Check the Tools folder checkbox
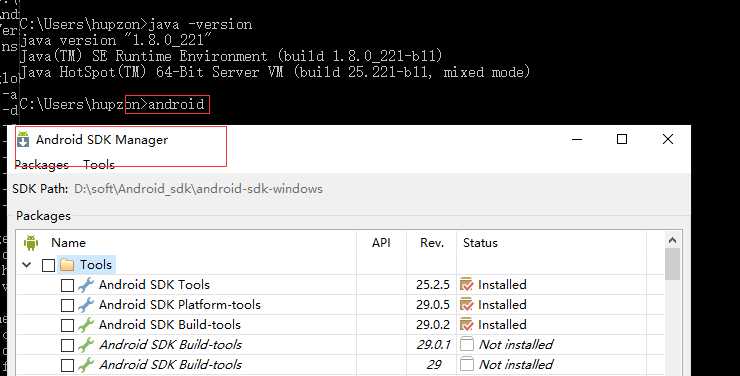The width and height of the screenshot is (740, 376). pos(48,266)
